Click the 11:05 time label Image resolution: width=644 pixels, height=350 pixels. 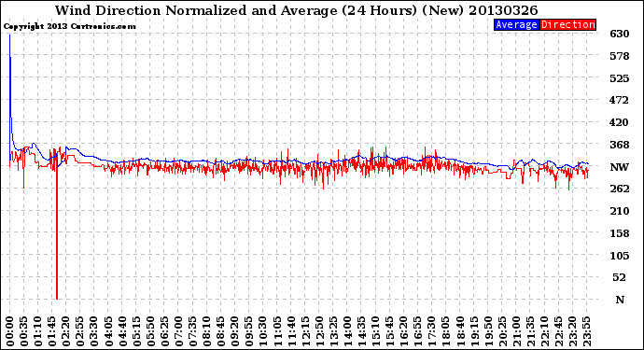click(x=277, y=331)
